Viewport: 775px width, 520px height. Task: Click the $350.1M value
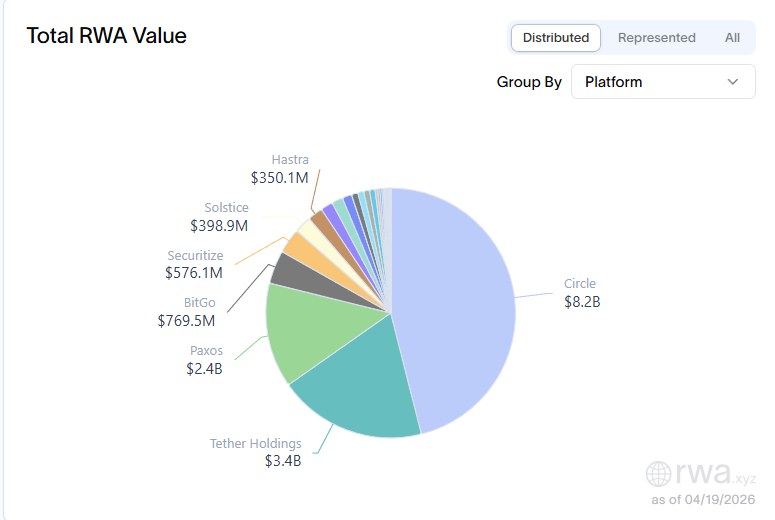click(x=279, y=178)
